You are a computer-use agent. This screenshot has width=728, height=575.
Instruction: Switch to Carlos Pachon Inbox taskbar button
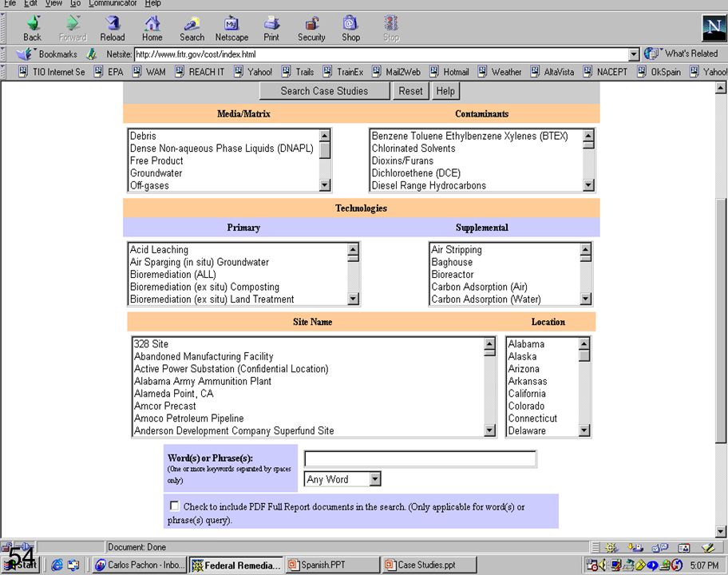[140, 565]
